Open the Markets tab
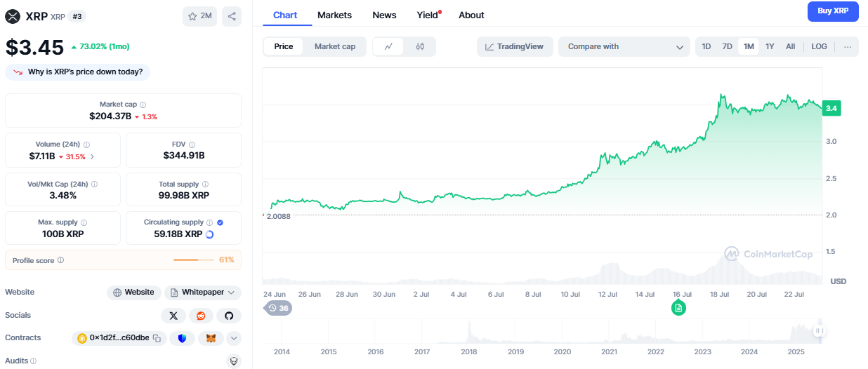The height and width of the screenshot is (369, 868). tap(334, 15)
